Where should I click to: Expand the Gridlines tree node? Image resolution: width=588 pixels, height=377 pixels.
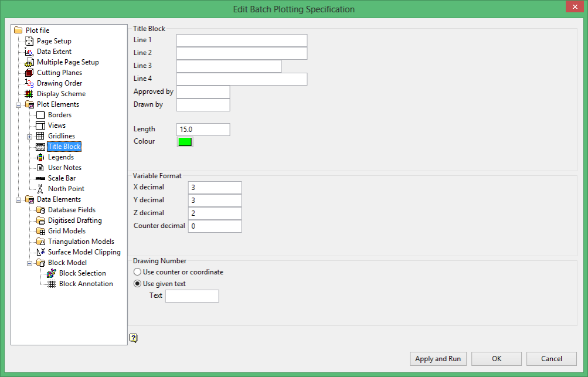pos(30,137)
